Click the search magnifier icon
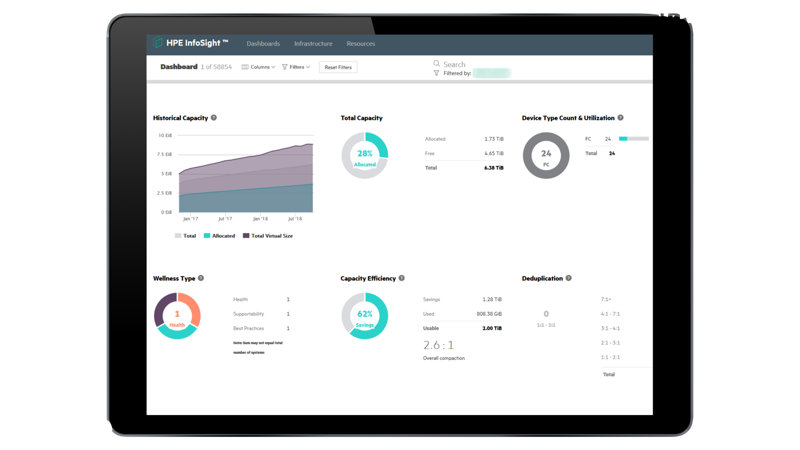The width and height of the screenshot is (800, 450). point(437,64)
